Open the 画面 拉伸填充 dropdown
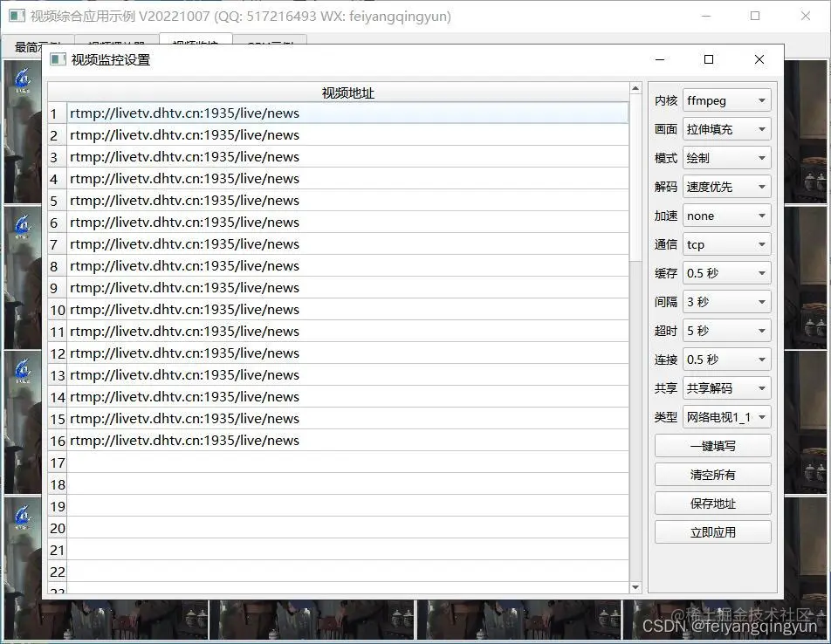The image size is (831, 644). (x=726, y=129)
